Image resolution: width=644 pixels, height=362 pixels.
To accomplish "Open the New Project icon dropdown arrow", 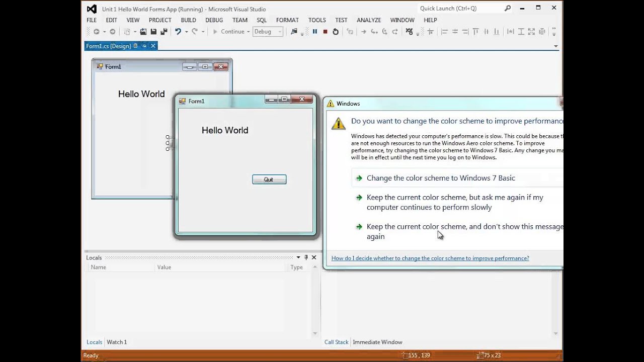I will pos(135,32).
